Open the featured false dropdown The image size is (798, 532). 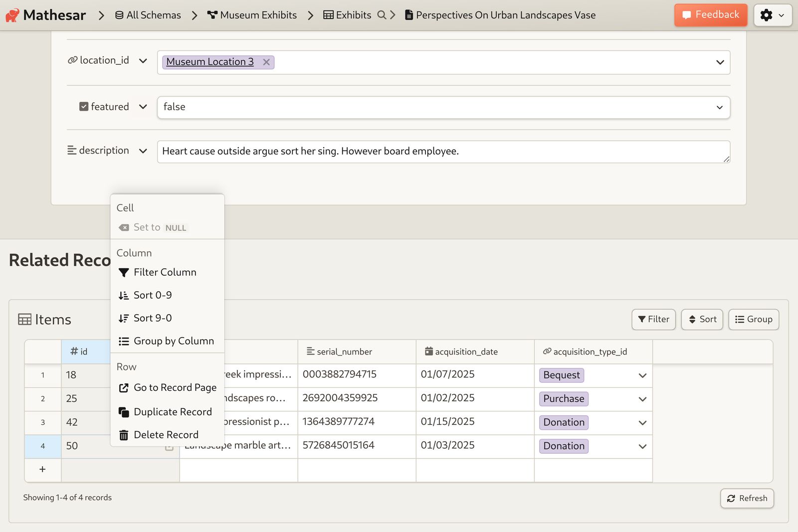(x=443, y=107)
